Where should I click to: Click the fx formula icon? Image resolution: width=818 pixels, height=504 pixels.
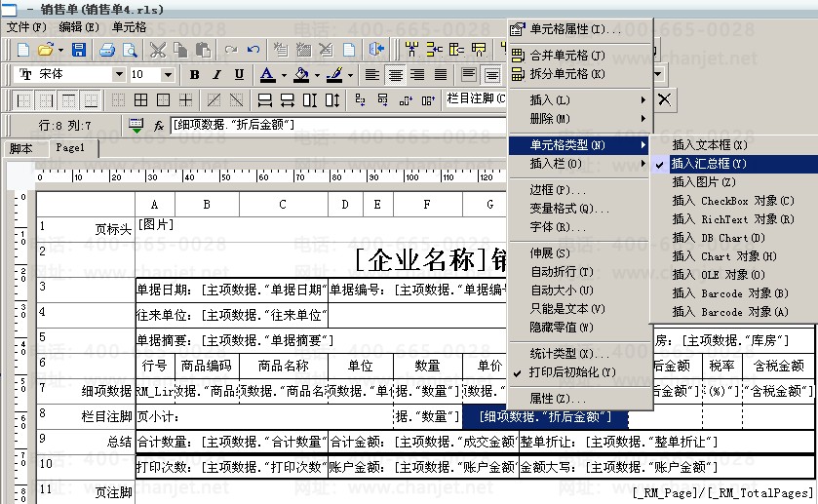tap(159, 125)
